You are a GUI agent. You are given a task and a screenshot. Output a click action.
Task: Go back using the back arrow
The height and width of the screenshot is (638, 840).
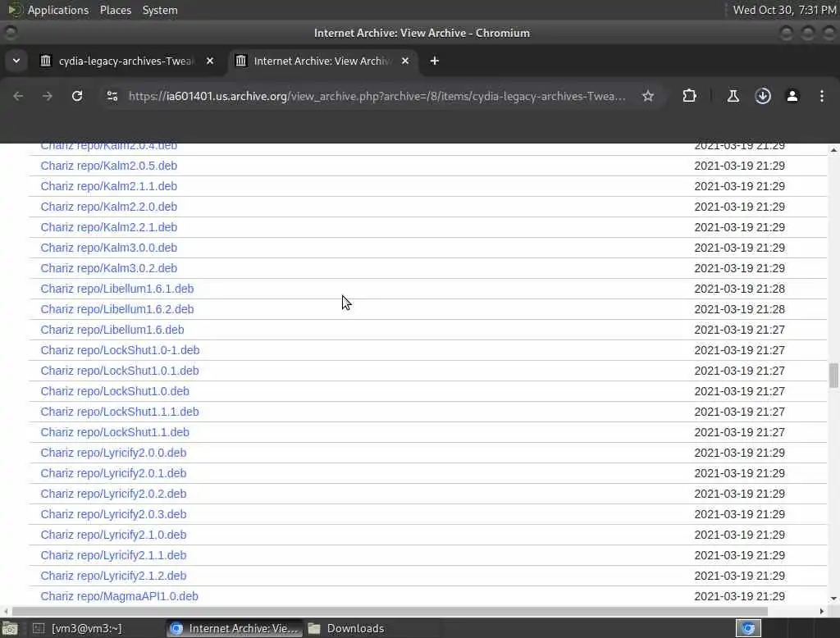click(18, 96)
